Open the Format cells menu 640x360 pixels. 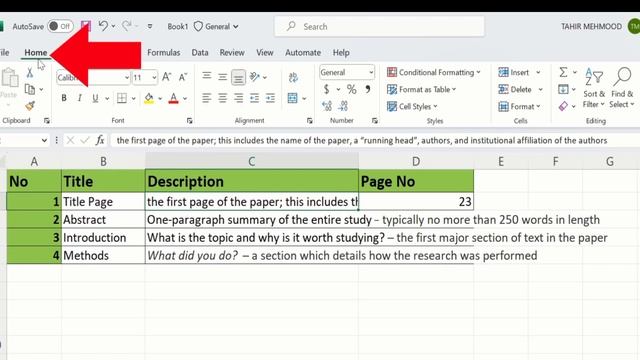[x=519, y=107]
